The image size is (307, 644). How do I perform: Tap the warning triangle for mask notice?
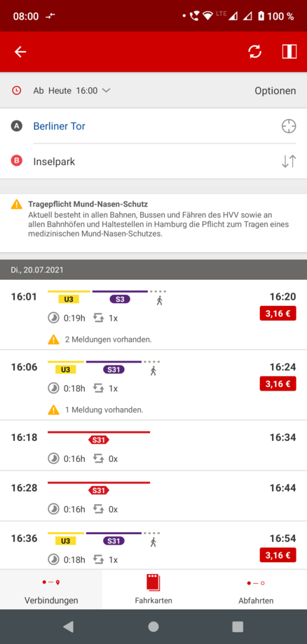point(17,204)
